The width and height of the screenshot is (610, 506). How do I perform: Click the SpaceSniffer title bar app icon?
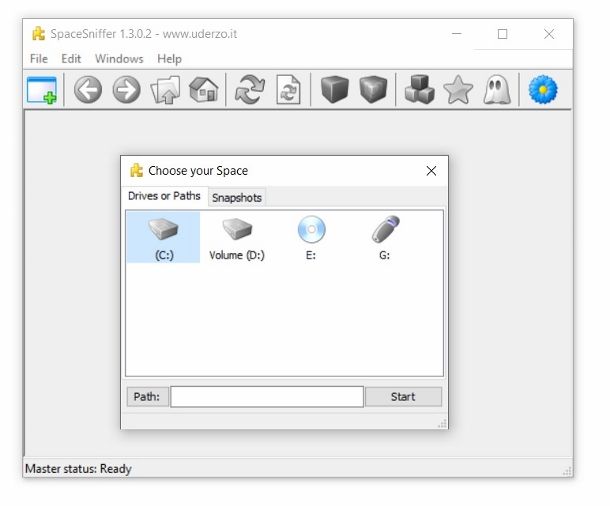tap(38, 34)
